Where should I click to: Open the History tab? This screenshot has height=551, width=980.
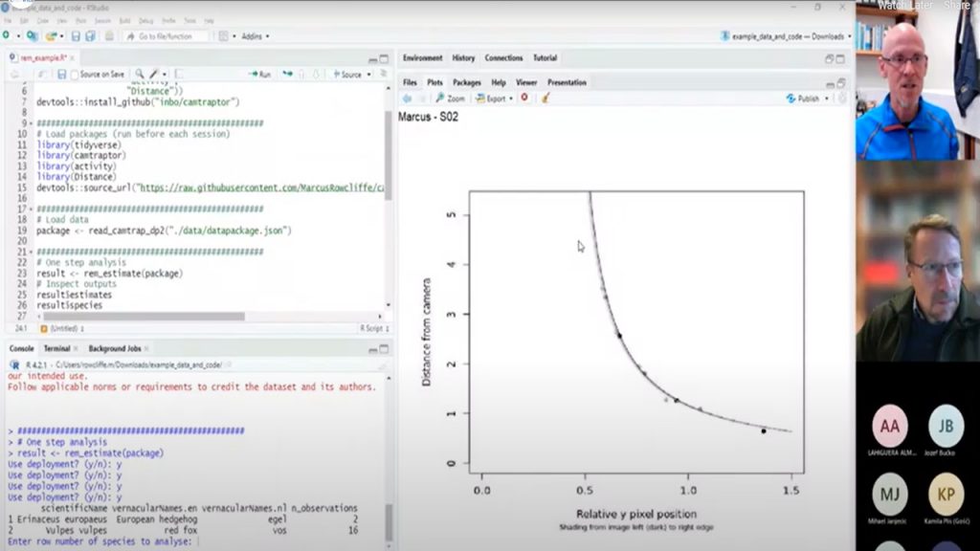(463, 57)
